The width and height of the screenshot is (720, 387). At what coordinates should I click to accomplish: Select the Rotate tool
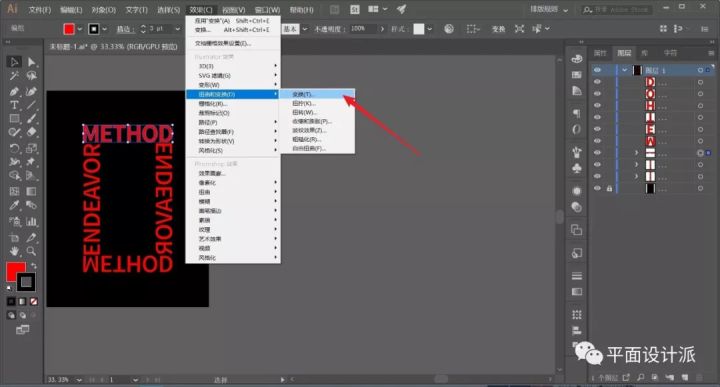[x=14, y=148]
